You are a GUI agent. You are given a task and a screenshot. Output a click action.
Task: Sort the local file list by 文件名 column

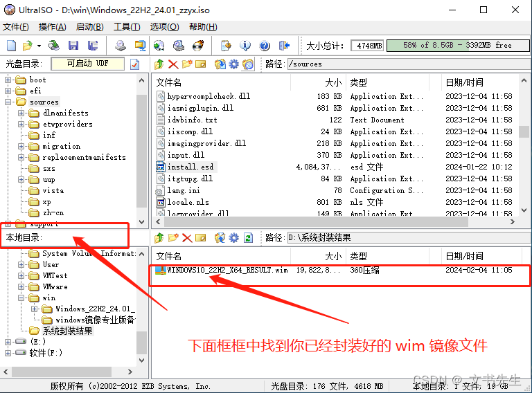tap(221, 256)
